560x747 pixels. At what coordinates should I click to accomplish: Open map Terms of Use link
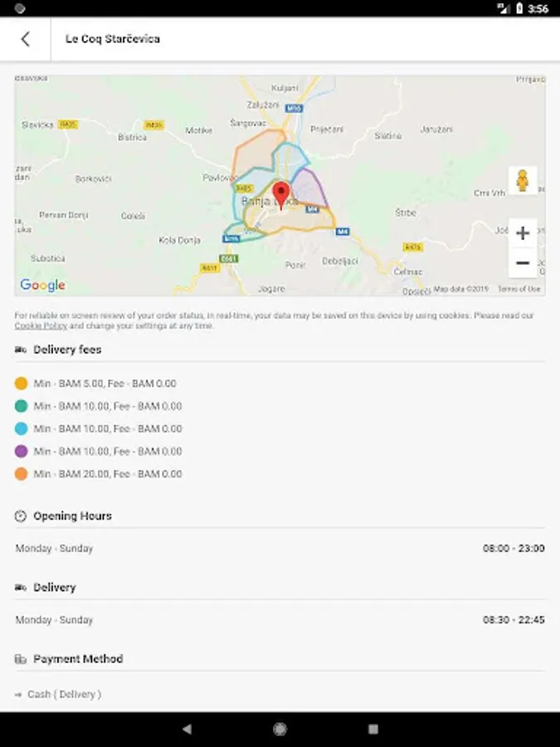(519, 289)
